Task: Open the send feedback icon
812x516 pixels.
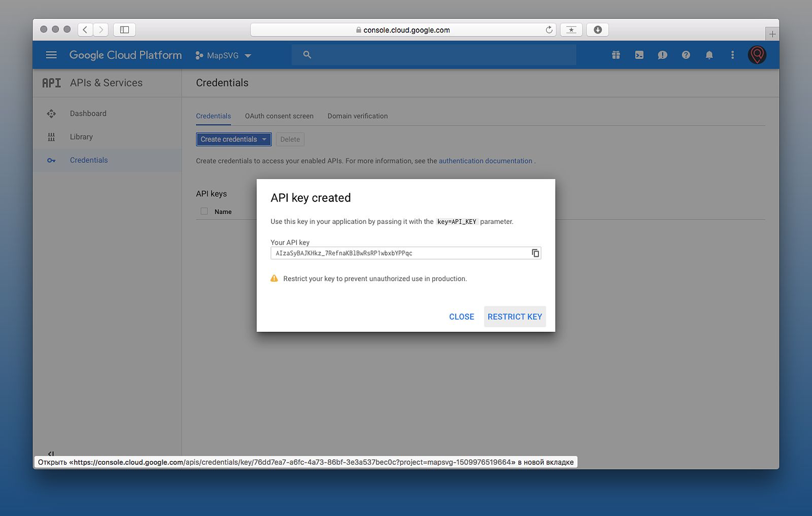Action: 663,55
